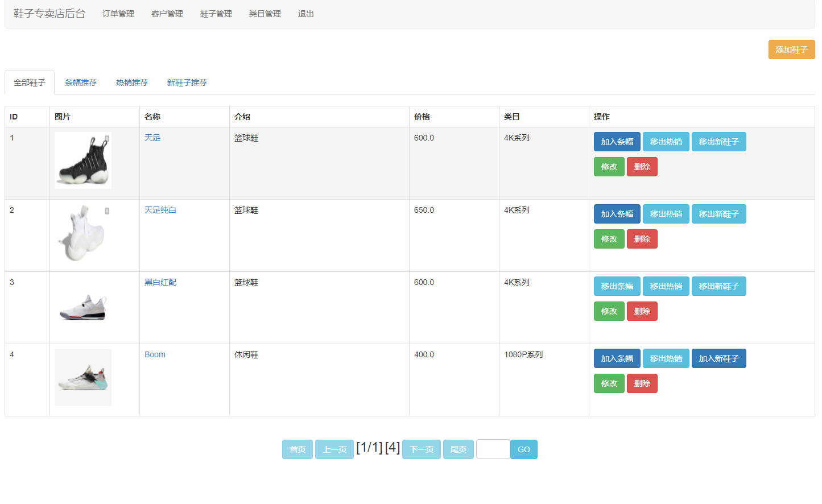Image resolution: width=822 pixels, height=504 pixels.
Task: Open the 新鞋子推荐 tab
Action: (x=187, y=82)
